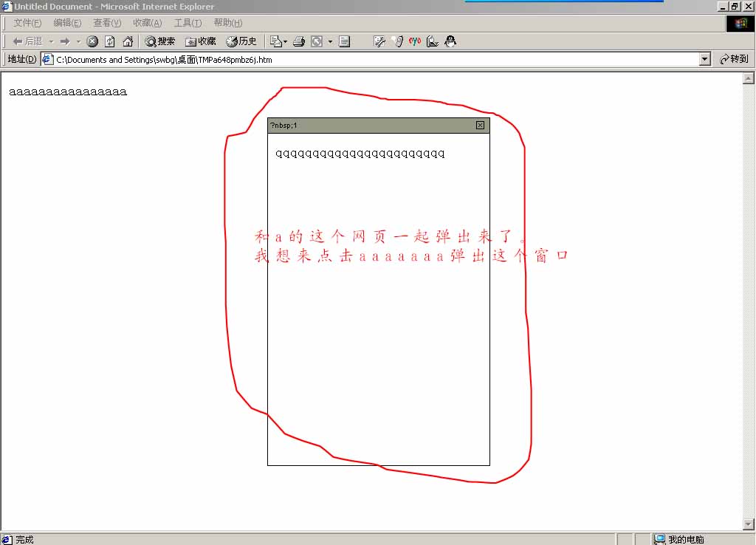This screenshot has height=545, width=756.
Task: Open the 搜索 search toolbar button
Action: (x=160, y=41)
